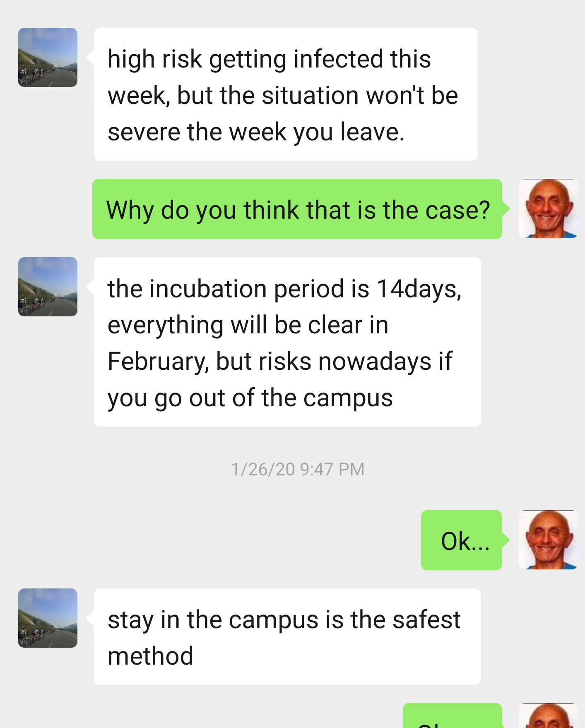
Task: Select the "the incubation period is 14days" message bubble
Action: 287,342
